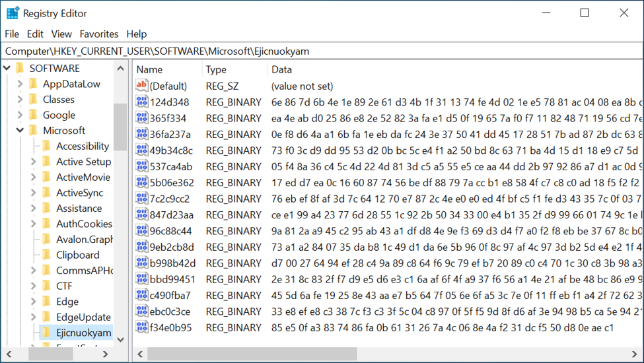Viewport: 644px width, 363px height.
Task: Click the tree pane vertical scrollbar down arrow
Action: tap(120, 340)
